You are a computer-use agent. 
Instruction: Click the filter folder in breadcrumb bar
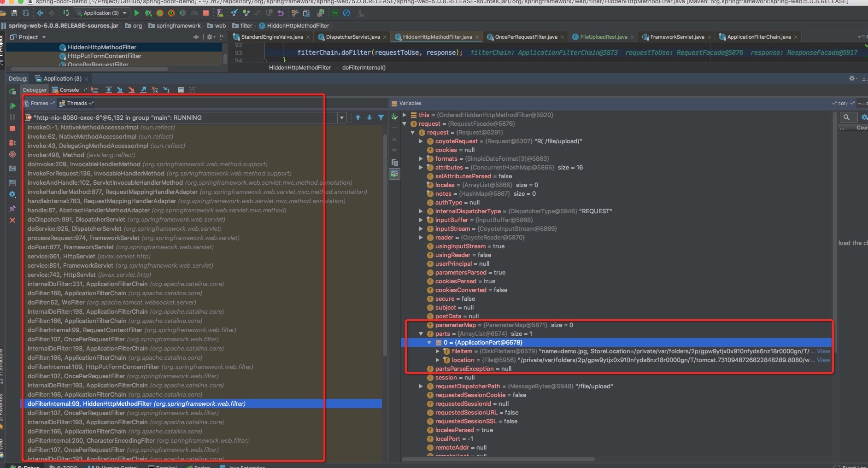[x=243, y=26]
